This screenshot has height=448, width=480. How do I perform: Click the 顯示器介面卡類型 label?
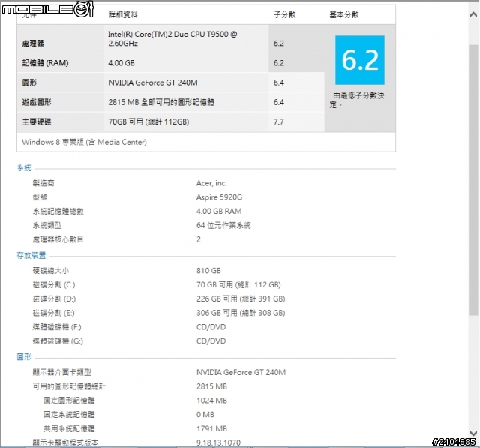tap(61, 372)
